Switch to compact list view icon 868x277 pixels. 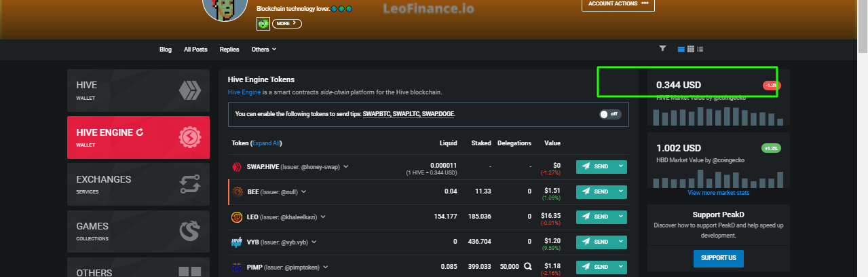click(700, 49)
